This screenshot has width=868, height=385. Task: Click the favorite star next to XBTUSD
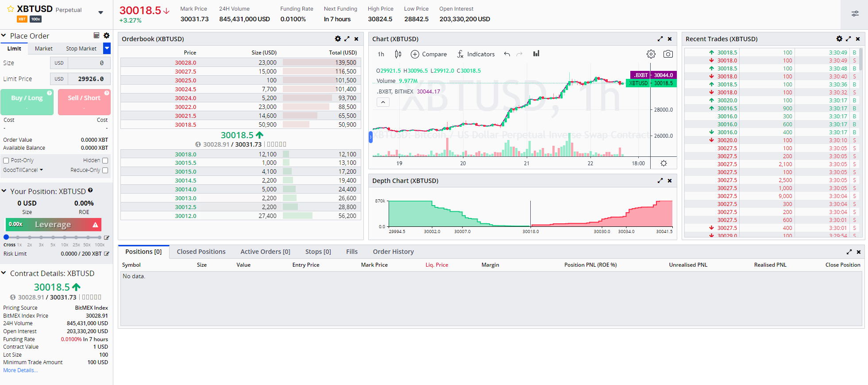[x=10, y=9]
